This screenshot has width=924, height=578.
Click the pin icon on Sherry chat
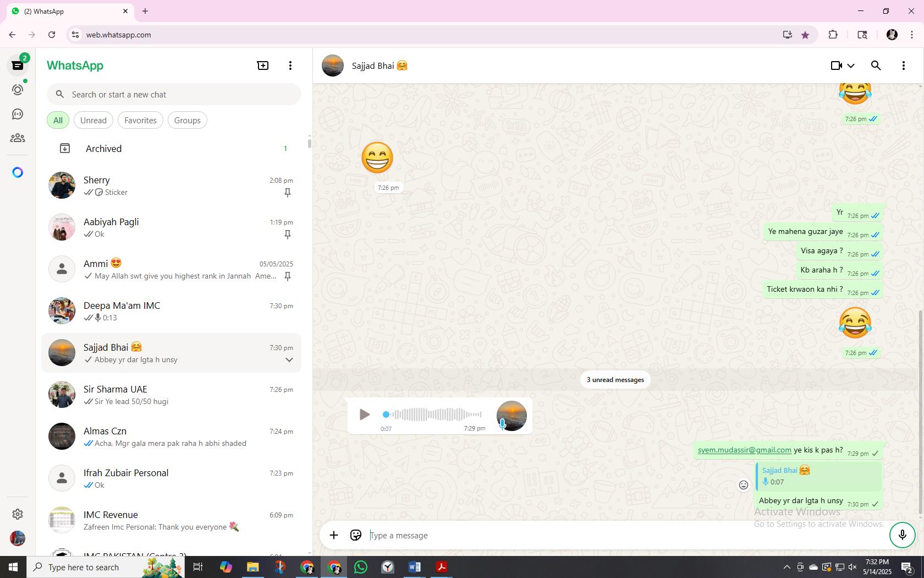pyautogui.click(x=287, y=192)
